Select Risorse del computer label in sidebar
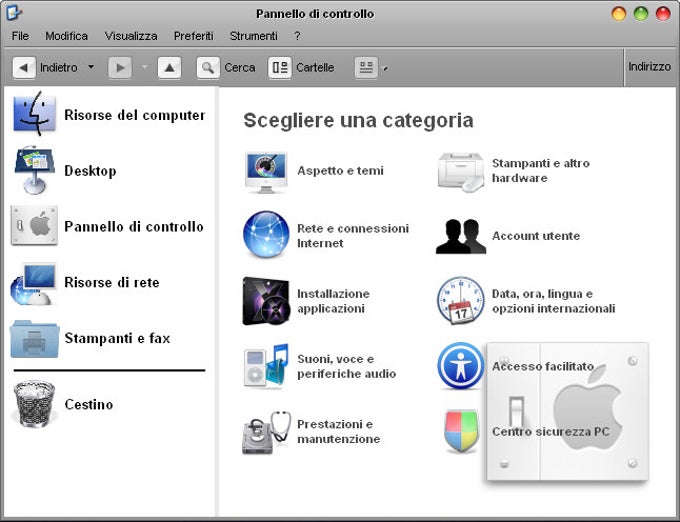Viewport: 680px width, 522px height. pyautogui.click(x=134, y=115)
